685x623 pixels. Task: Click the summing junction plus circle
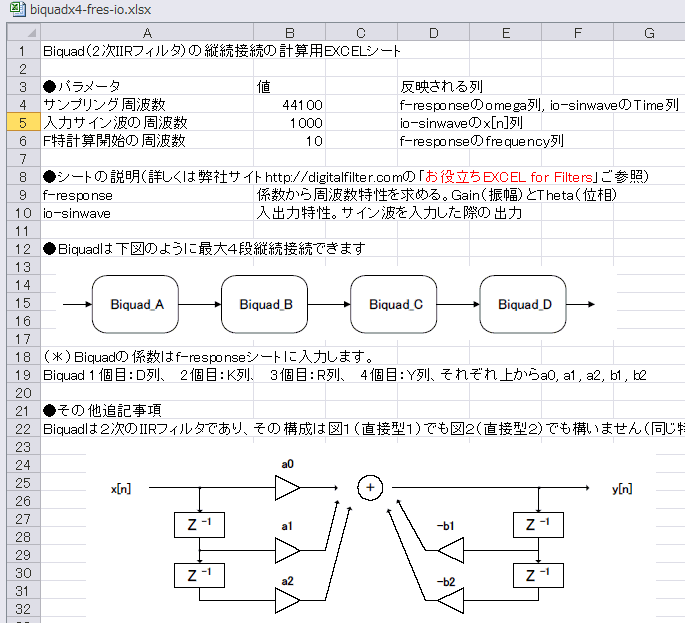[370, 488]
